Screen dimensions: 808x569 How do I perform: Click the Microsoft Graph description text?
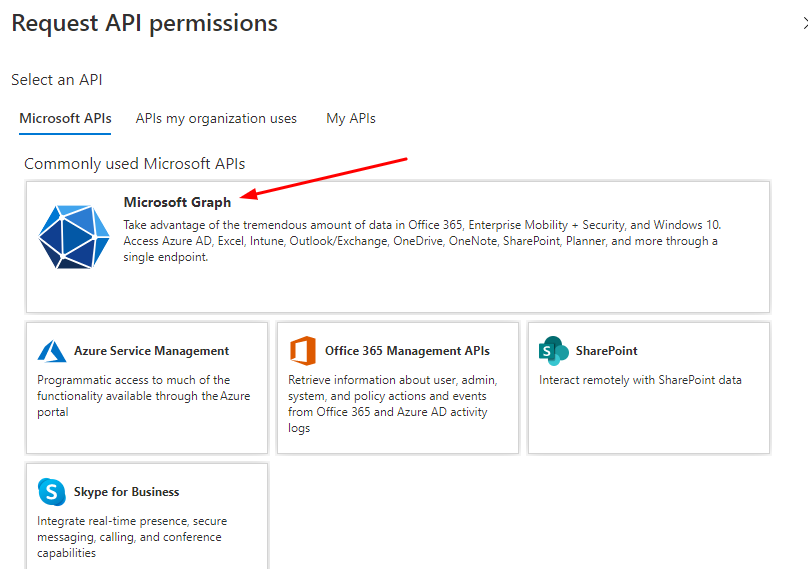(x=422, y=241)
